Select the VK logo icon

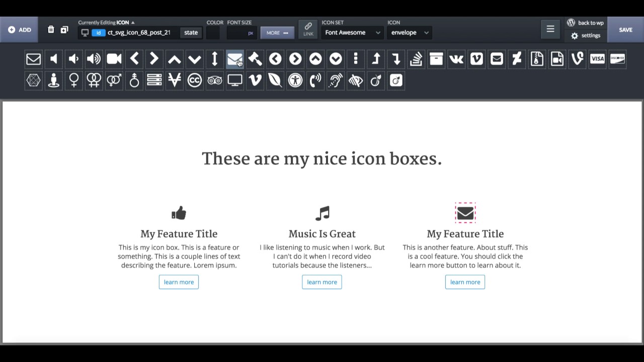[x=456, y=59]
